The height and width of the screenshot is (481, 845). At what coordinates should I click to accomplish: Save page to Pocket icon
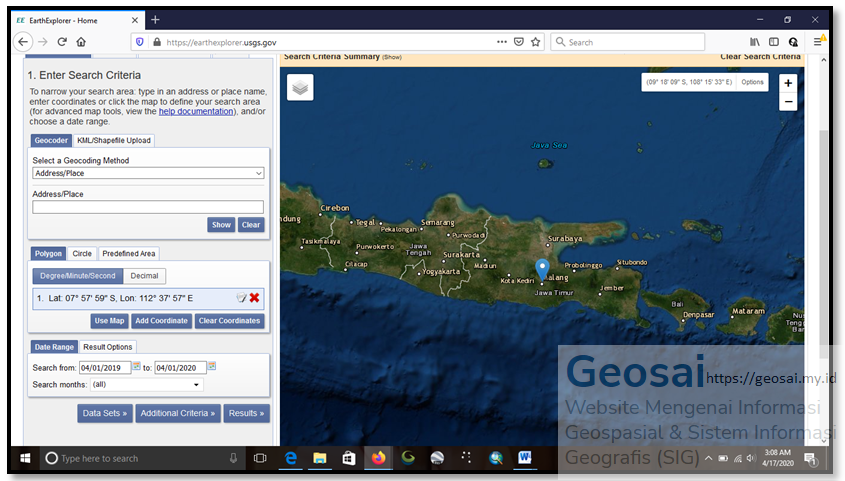coord(518,42)
